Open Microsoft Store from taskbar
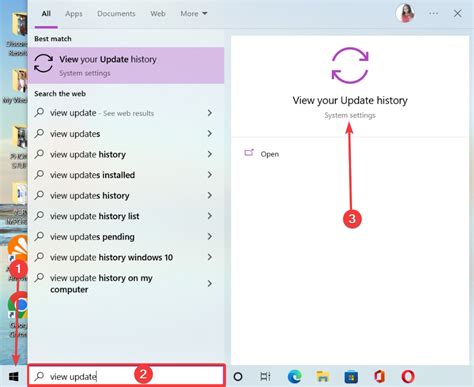Viewport: 474px width, 387px height. click(x=351, y=377)
